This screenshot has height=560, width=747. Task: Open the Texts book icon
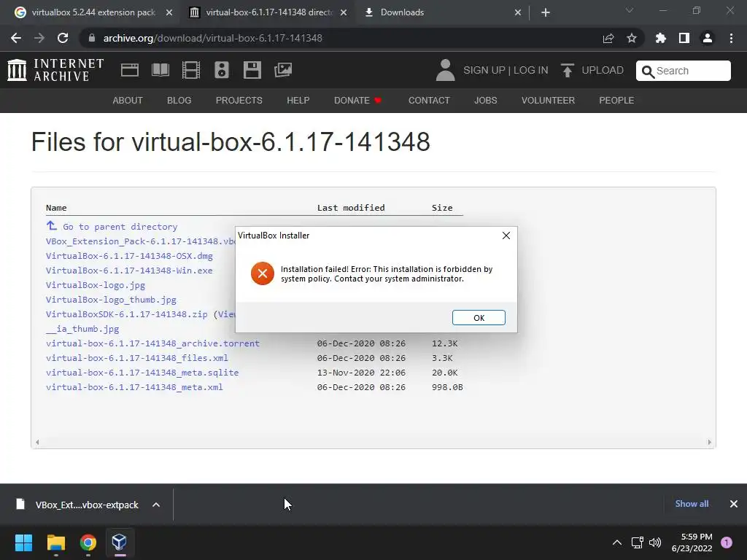point(160,70)
